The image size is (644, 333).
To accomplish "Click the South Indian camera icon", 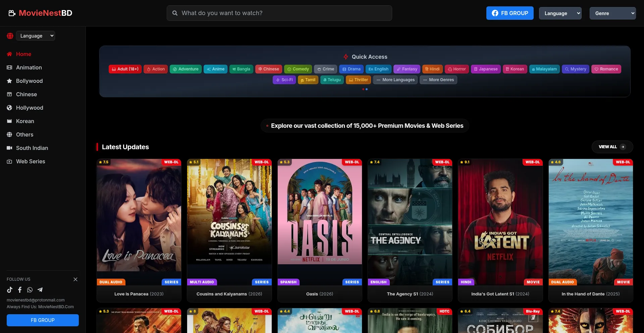I will [9, 148].
